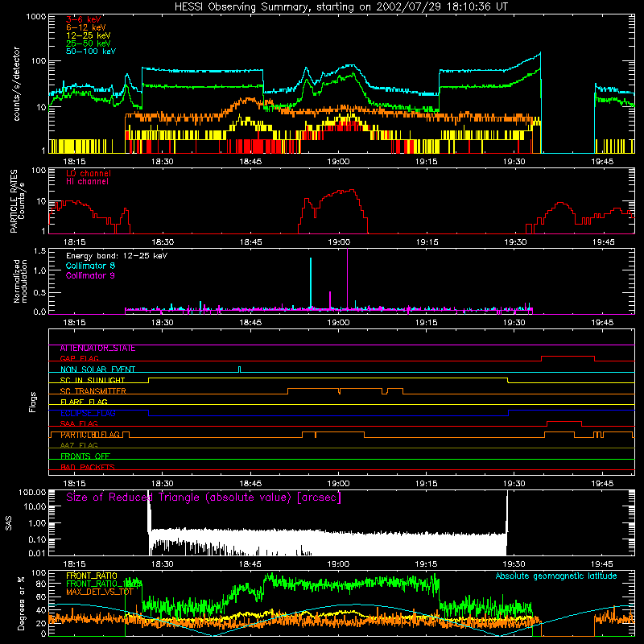
Task: Click the BAD_PACKETS flag label
Action: (x=88, y=467)
